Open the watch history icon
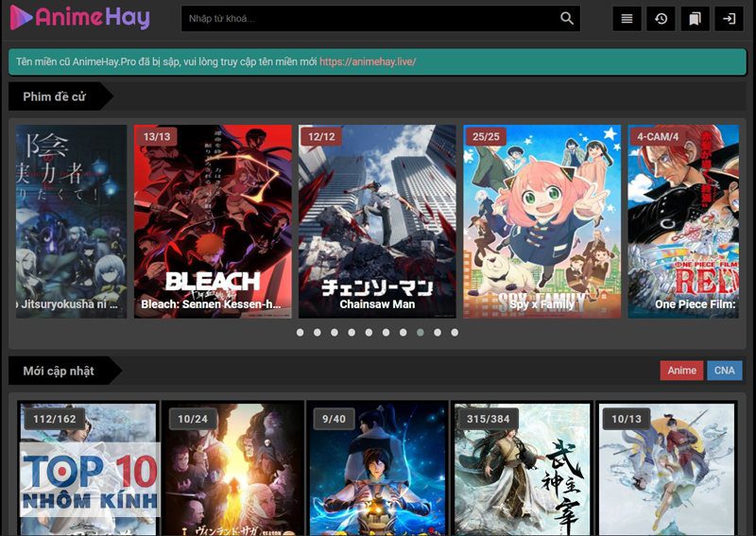 [x=661, y=18]
